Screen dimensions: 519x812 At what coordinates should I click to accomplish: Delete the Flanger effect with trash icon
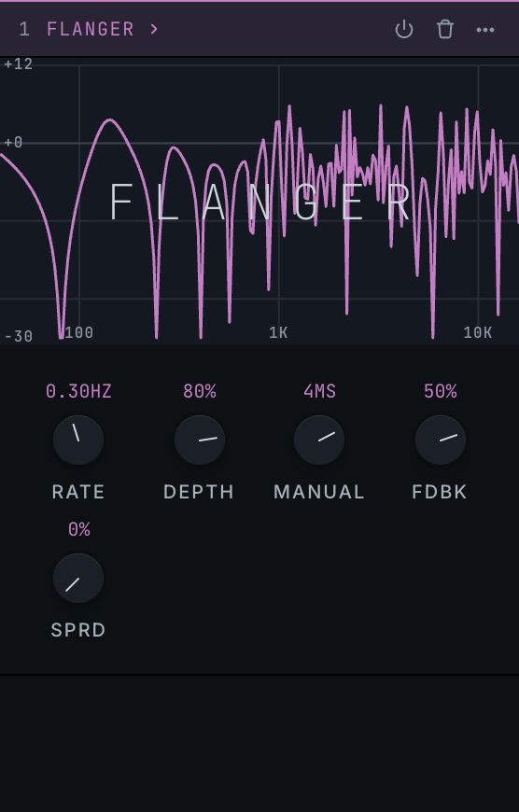click(445, 30)
